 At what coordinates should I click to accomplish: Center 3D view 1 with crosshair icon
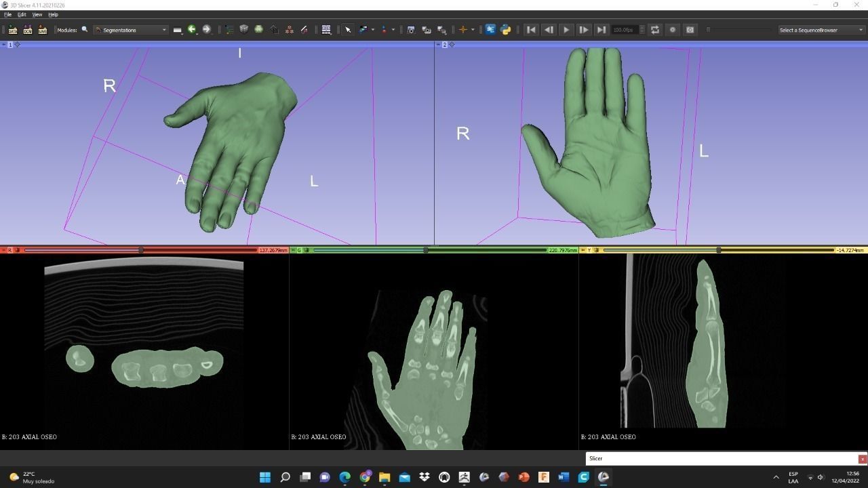tap(18, 45)
